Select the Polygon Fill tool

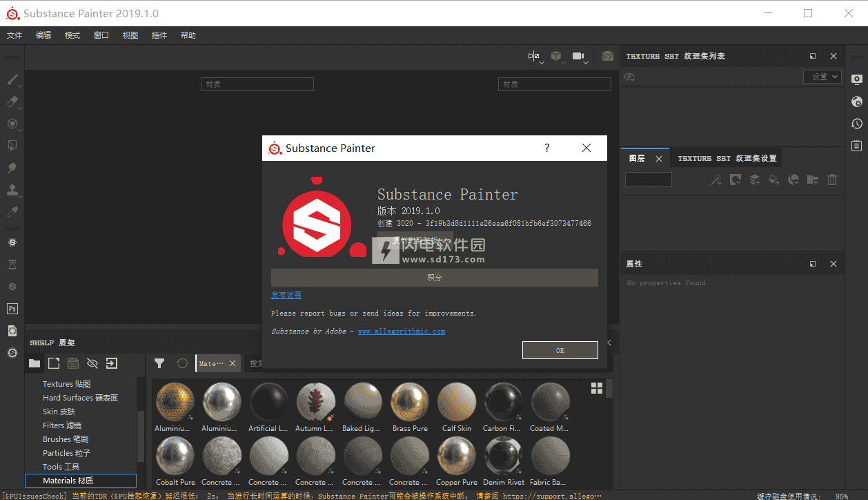click(13, 145)
